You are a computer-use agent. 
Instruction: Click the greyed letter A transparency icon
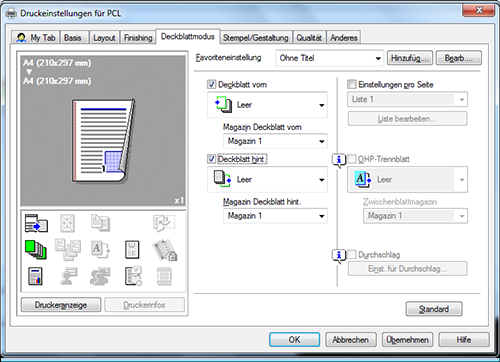coord(100,250)
